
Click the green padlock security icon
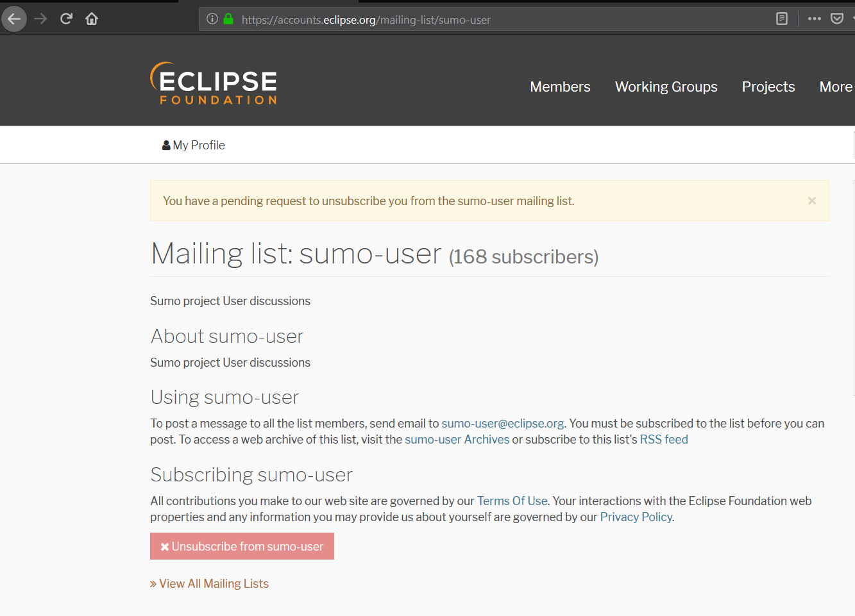228,19
